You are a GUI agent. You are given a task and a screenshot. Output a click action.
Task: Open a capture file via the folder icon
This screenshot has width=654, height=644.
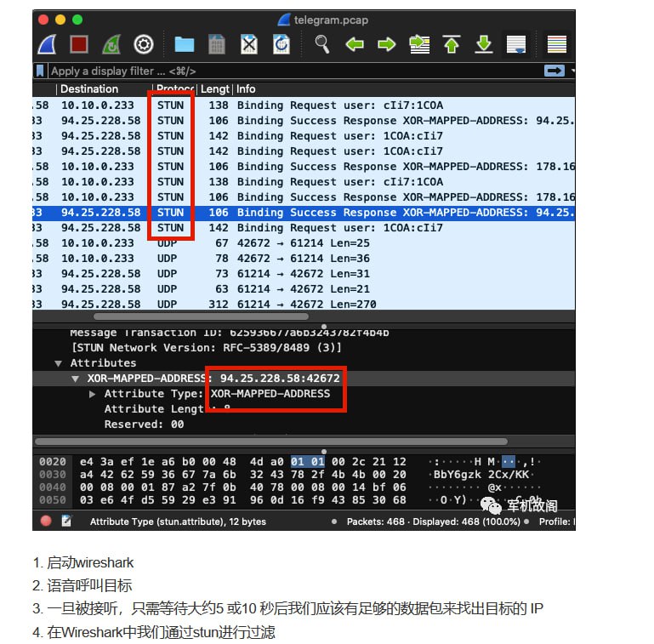tap(184, 44)
